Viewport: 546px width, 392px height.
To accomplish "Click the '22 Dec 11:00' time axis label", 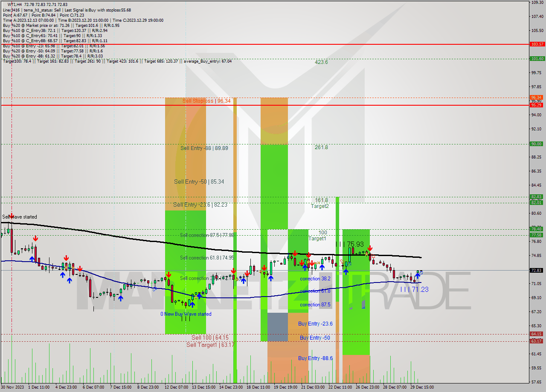I will pos(340,387).
